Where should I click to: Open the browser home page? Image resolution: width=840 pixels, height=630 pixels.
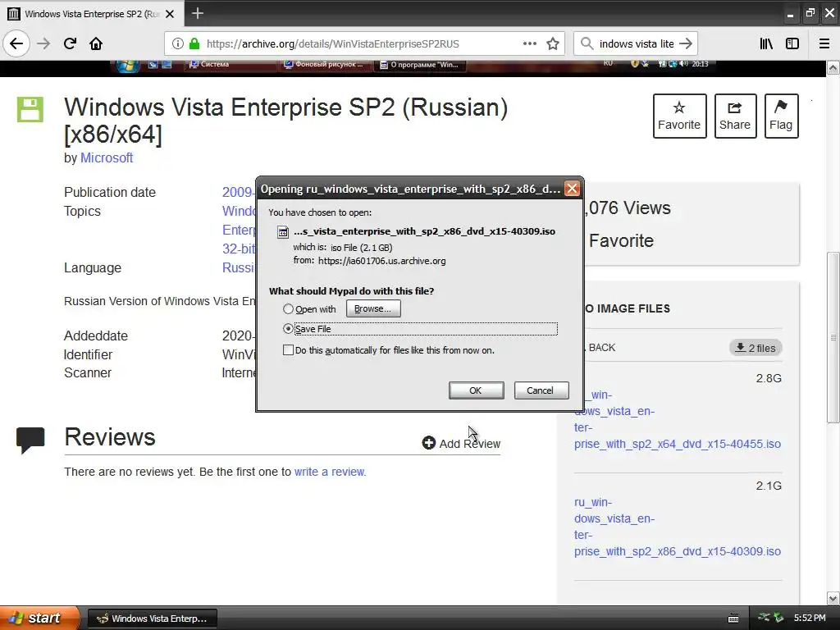coord(96,43)
